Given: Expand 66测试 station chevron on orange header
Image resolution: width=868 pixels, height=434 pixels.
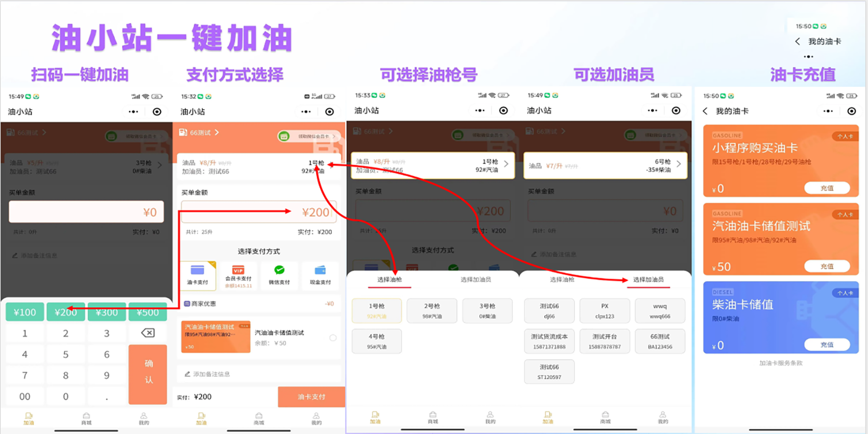Looking at the screenshot, I should pyautogui.click(x=217, y=132).
